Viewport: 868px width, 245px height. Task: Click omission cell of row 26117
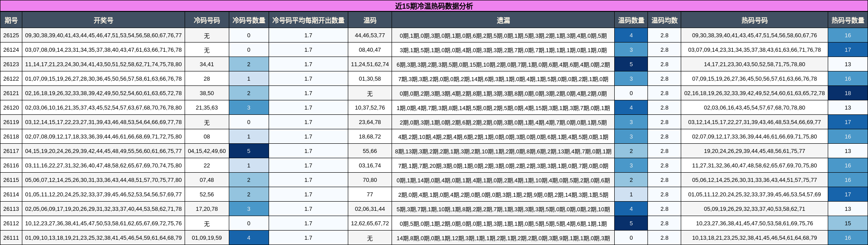[x=503, y=151]
